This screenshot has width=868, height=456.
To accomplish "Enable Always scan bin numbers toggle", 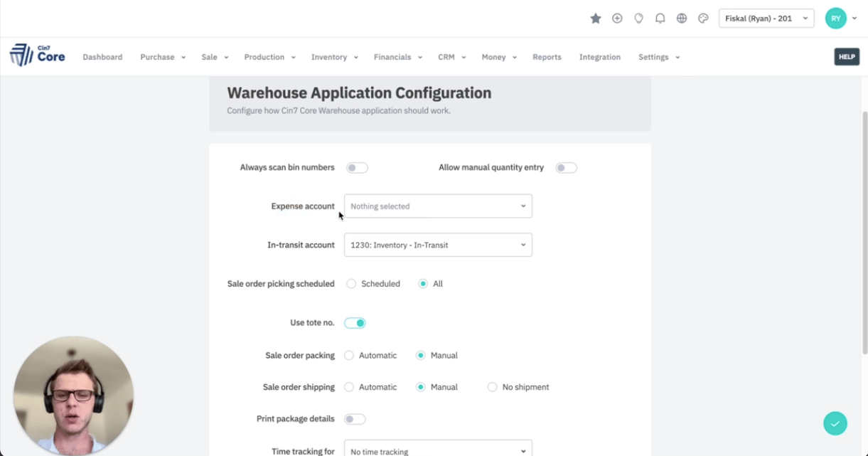I will point(357,168).
